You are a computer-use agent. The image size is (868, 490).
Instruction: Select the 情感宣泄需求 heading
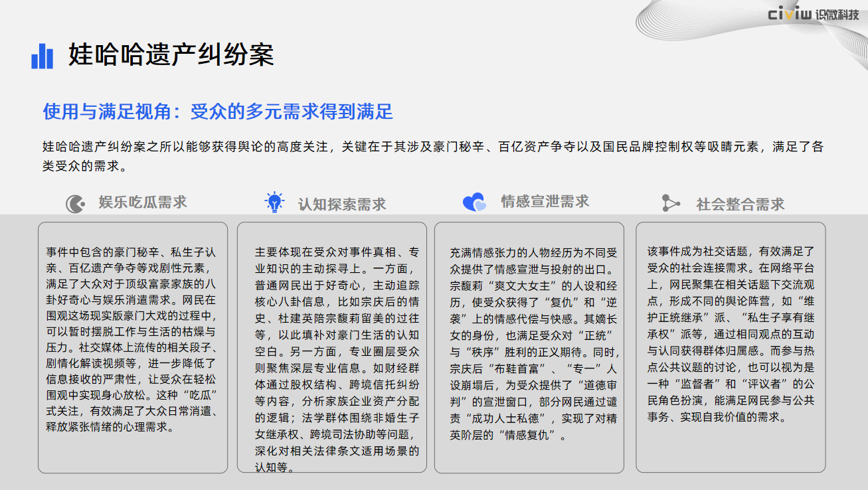coord(545,202)
